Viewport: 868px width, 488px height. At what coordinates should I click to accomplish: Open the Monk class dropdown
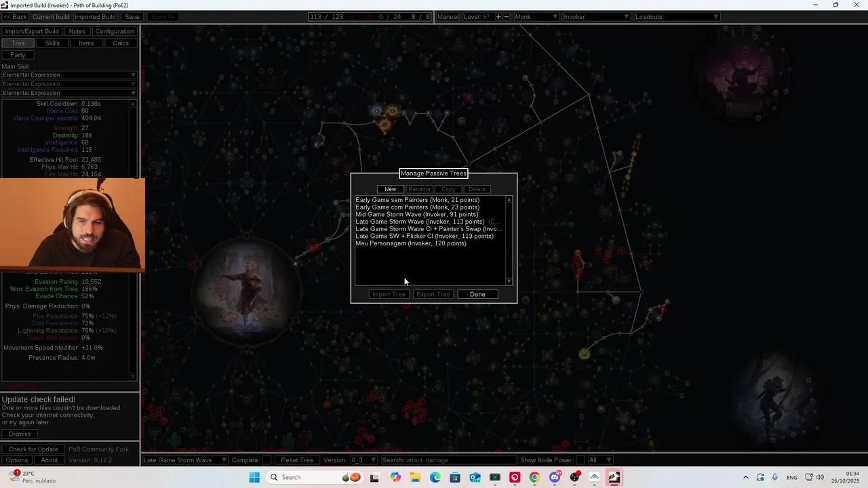click(x=536, y=17)
